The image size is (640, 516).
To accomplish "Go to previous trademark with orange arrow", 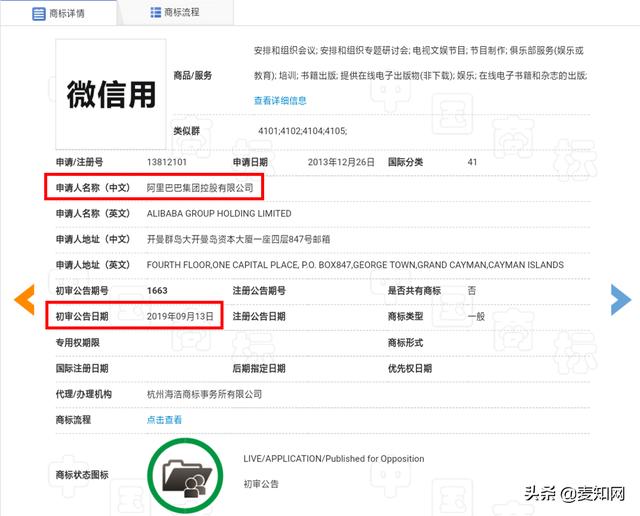I will coord(24,300).
